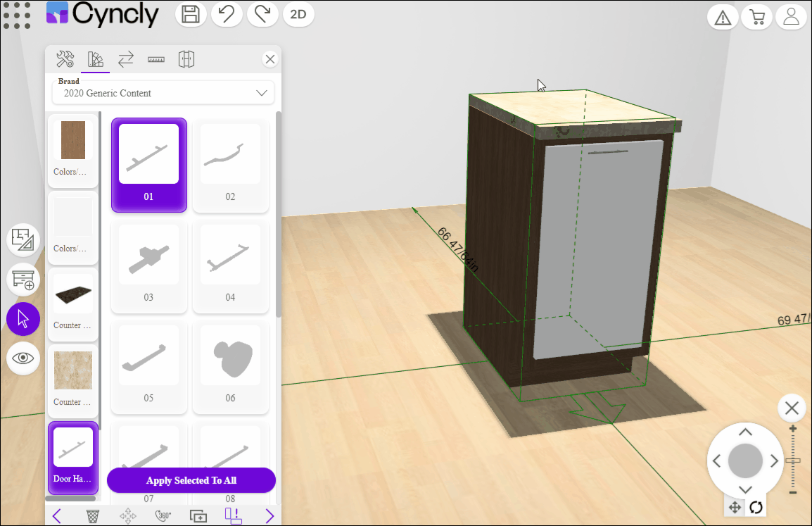Click the handle list scrollbar
The image size is (812, 526).
[x=279, y=214]
